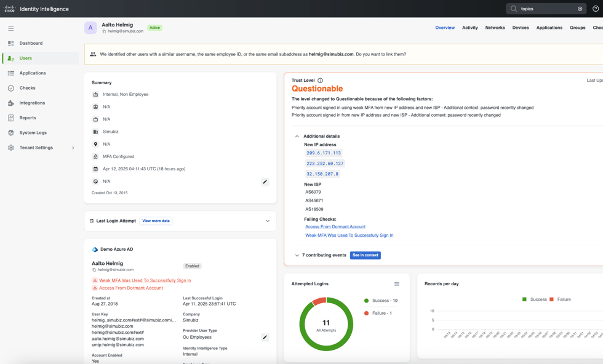Edit Summary details with pencil icon
The width and height of the screenshot is (603, 364).
tap(265, 182)
